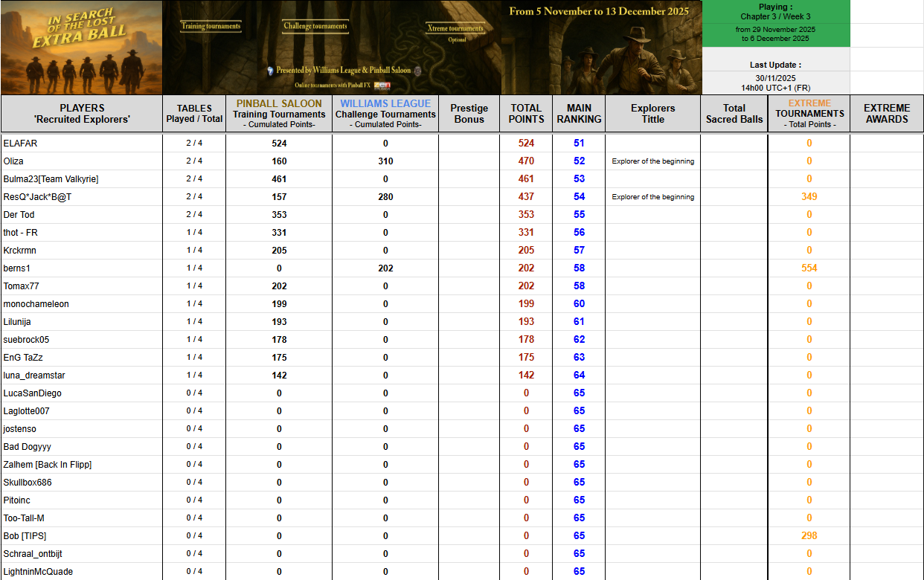
Task: Select Oliza's Explorer of the beginning title
Action: click(652, 161)
